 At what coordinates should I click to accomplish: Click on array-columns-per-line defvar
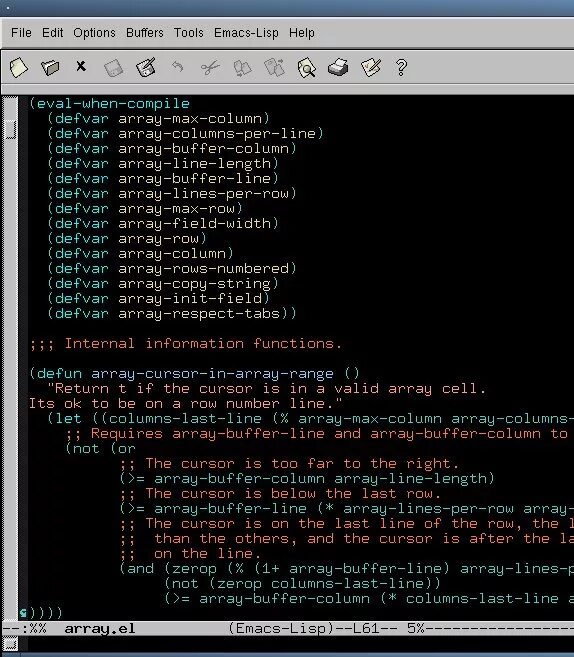[x=185, y=134]
